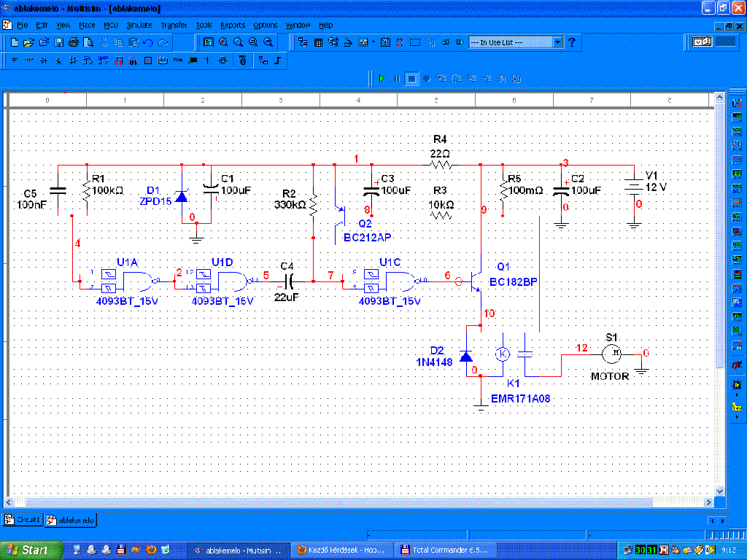Place an MCU component

click(243, 61)
